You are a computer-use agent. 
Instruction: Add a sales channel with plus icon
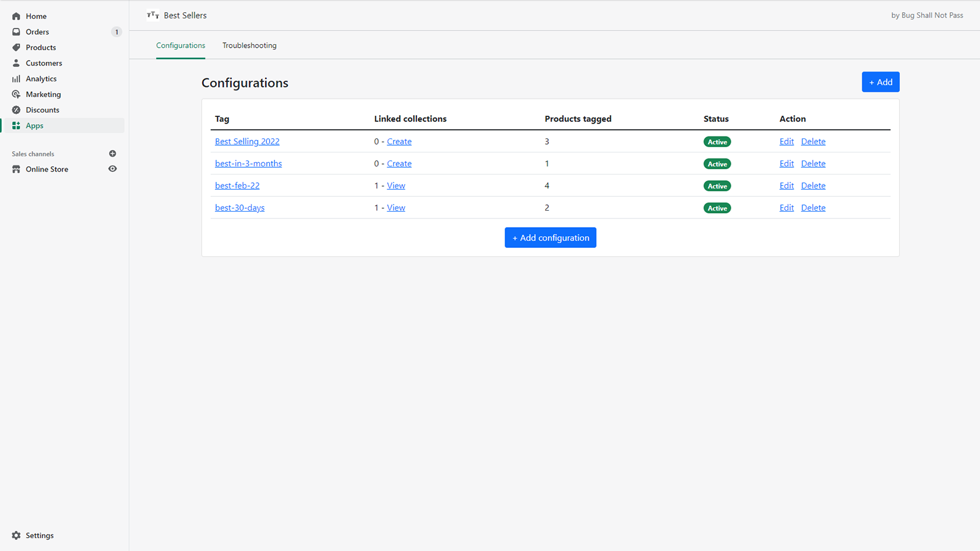click(x=113, y=154)
